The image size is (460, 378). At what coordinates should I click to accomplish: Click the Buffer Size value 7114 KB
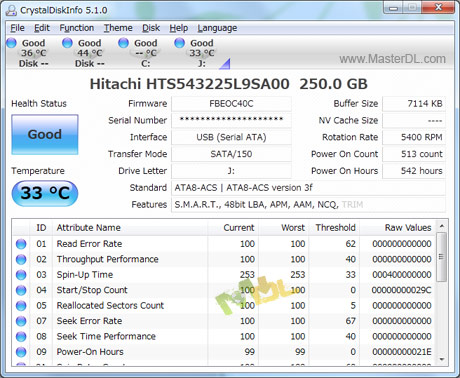tap(414, 104)
